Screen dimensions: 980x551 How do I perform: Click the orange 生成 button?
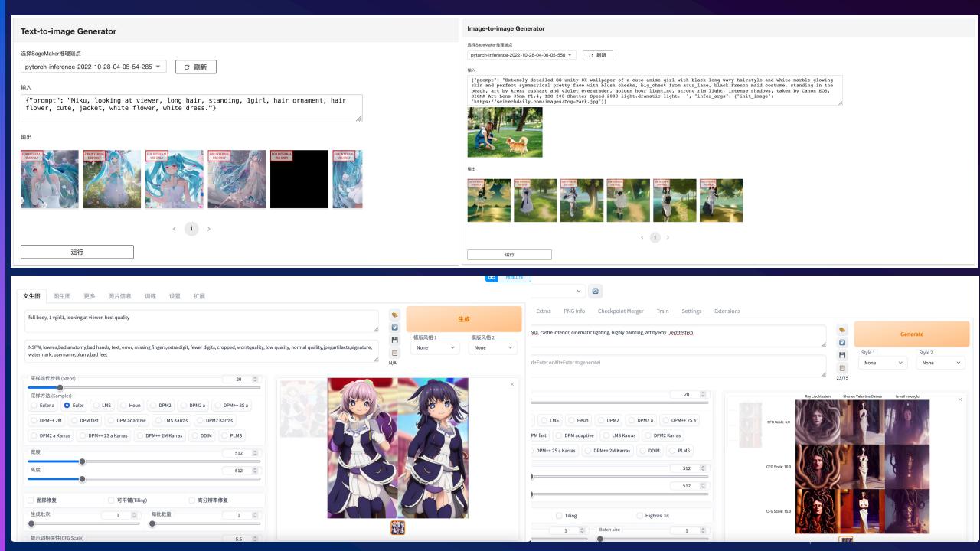tap(464, 319)
